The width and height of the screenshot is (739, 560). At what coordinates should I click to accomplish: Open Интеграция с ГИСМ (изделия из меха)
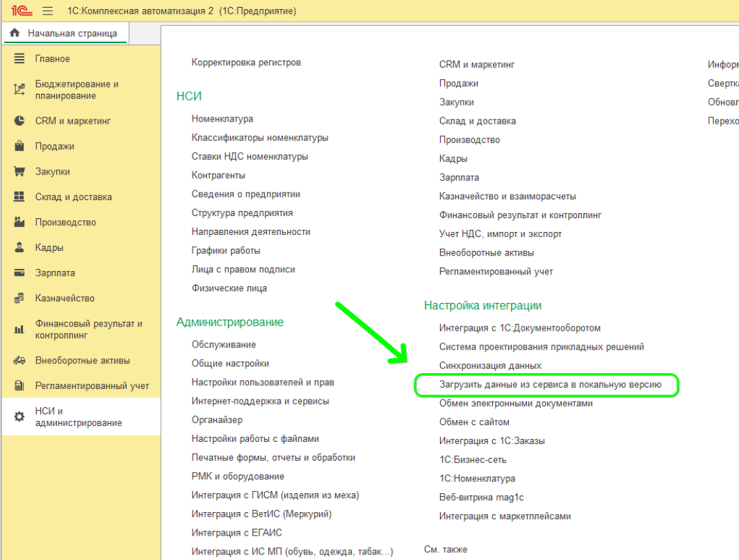click(275, 495)
